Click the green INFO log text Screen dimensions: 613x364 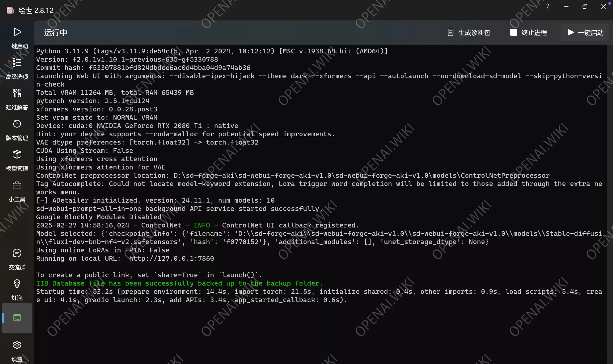pos(202,225)
